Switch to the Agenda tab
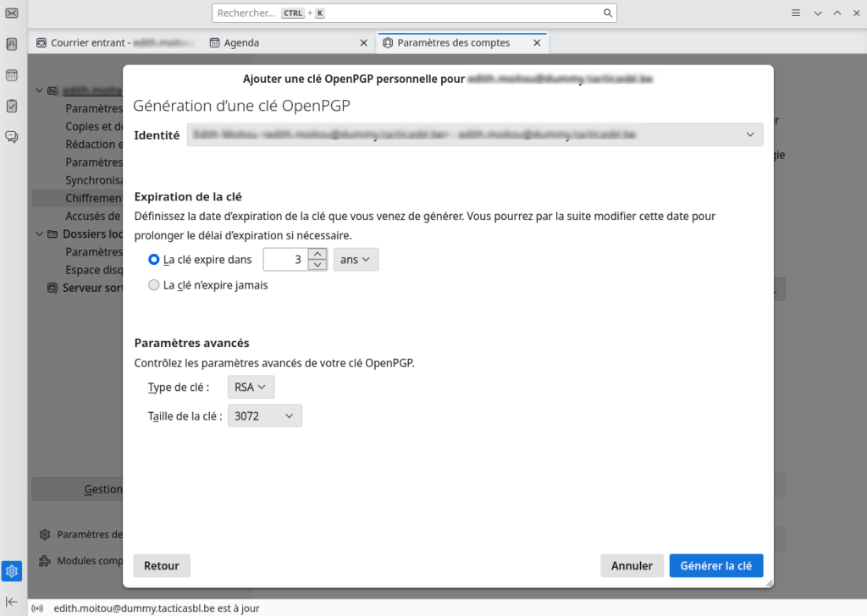The width and height of the screenshot is (867, 616). click(289, 42)
